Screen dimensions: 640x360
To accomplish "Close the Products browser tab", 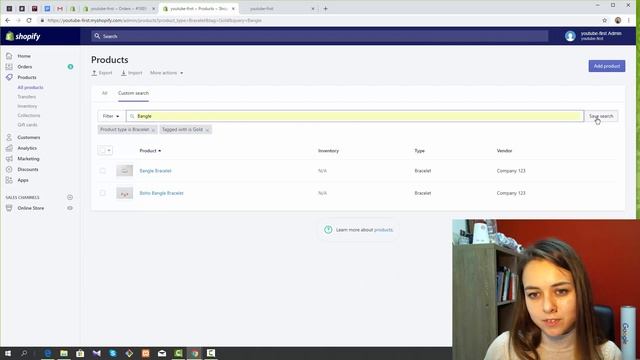I will tap(233, 9).
